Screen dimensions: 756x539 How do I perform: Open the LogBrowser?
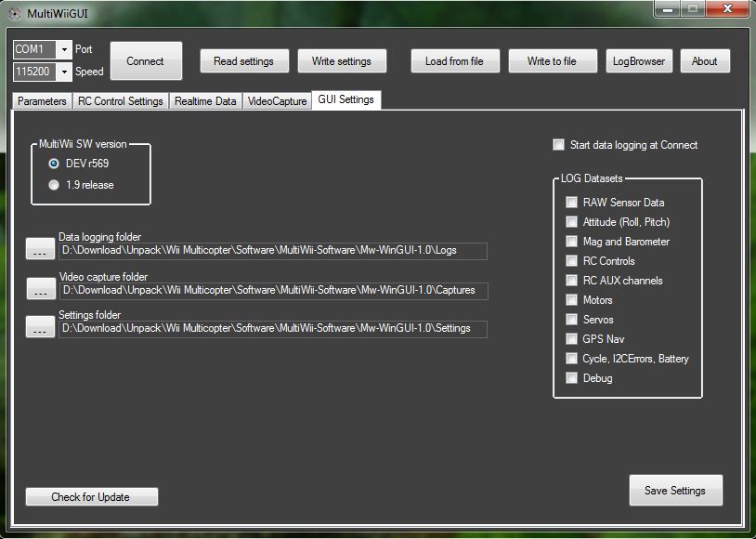639,61
